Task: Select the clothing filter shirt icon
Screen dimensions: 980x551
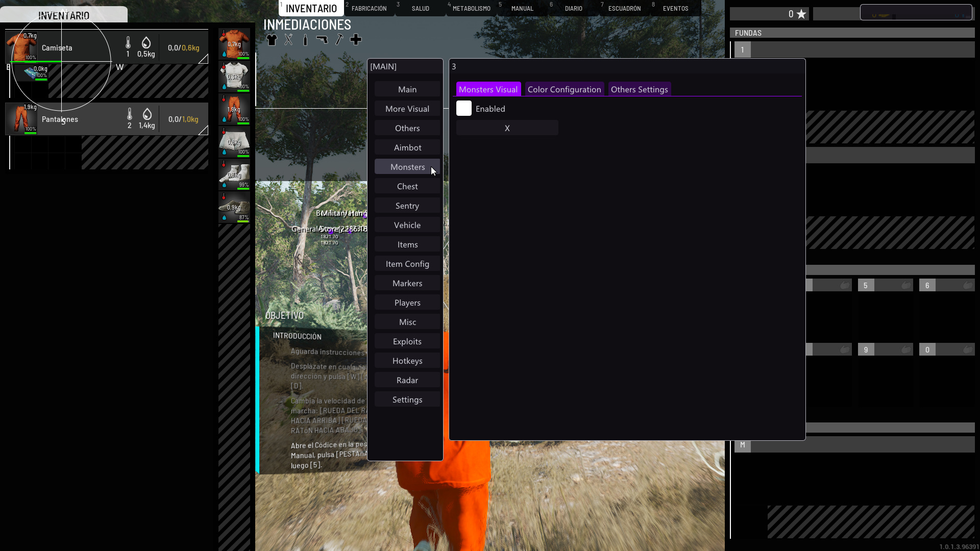Action: (x=272, y=40)
